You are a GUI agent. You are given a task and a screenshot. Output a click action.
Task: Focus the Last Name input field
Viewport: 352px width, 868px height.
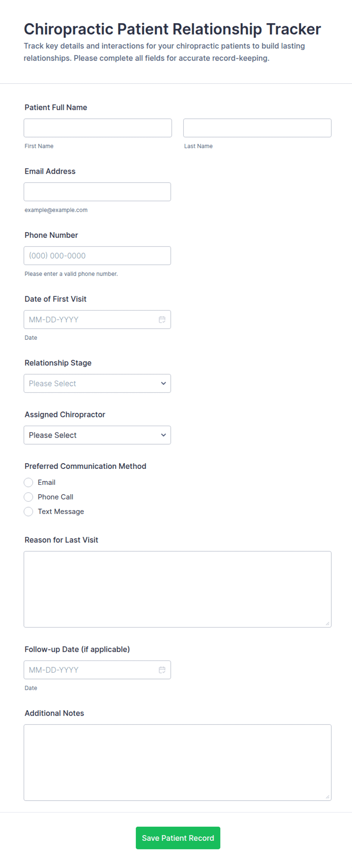(257, 128)
